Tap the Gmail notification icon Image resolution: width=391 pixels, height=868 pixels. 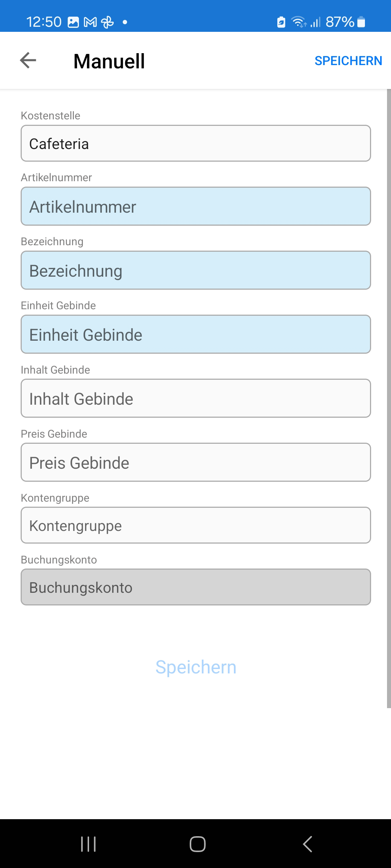[x=90, y=22]
